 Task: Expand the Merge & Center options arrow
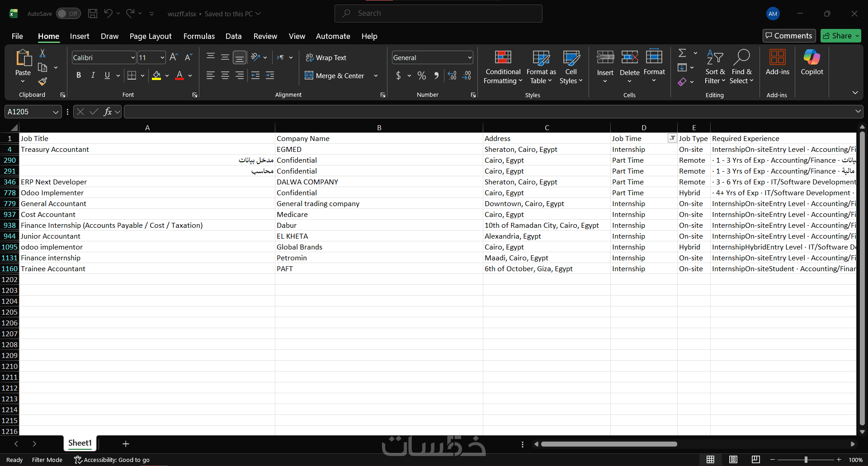(x=376, y=75)
